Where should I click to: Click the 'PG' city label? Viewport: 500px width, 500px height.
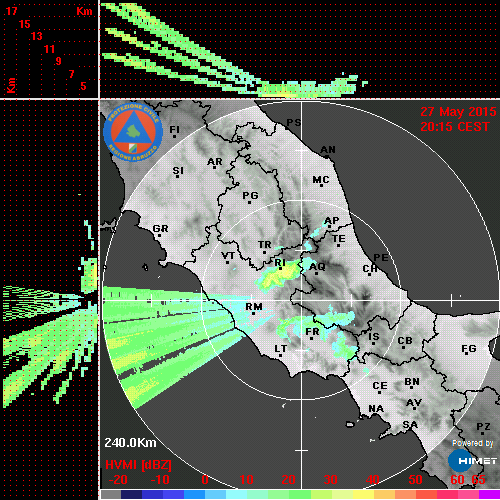[x=250, y=195]
